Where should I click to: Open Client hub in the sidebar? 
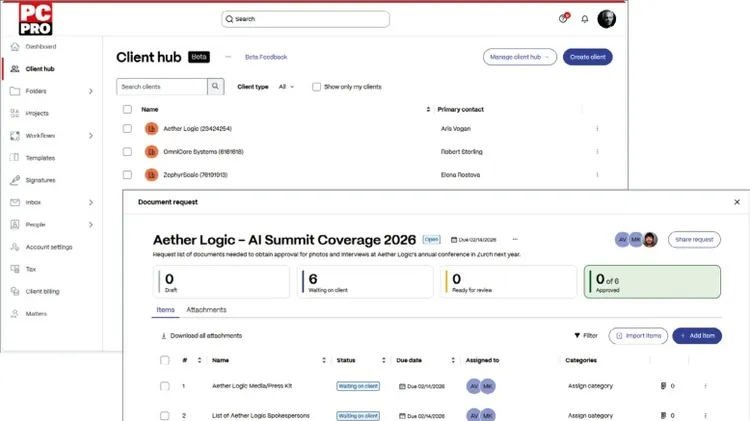(40, 69)
